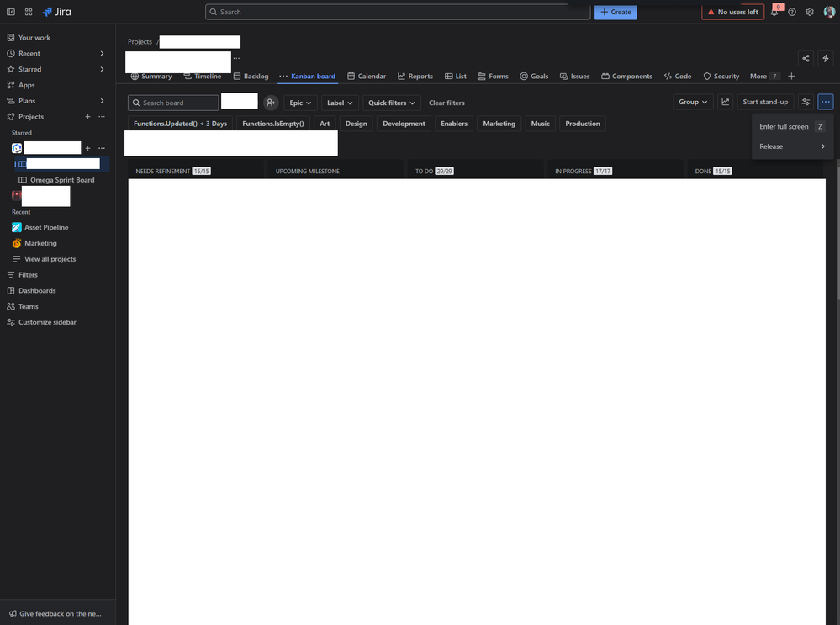Switch to the Backlog tab

pyautogui.click(x=251, y=76)
